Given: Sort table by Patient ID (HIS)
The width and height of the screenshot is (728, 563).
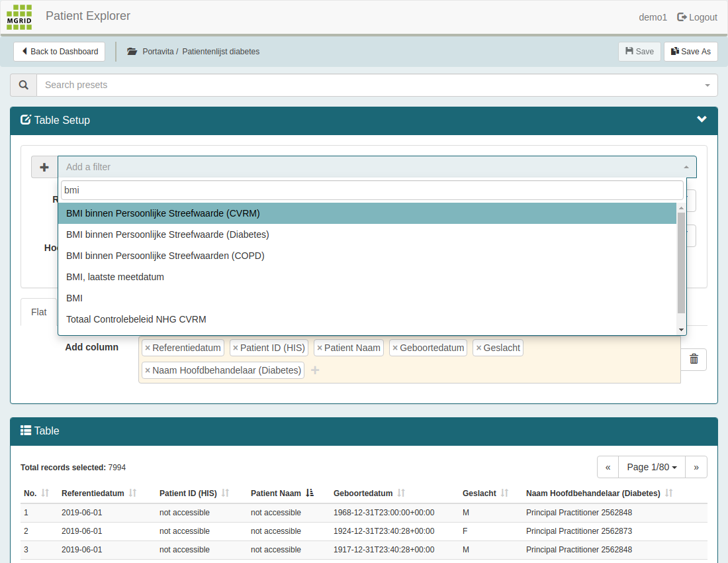Looking at the screenshot, I should coord(225,493).
